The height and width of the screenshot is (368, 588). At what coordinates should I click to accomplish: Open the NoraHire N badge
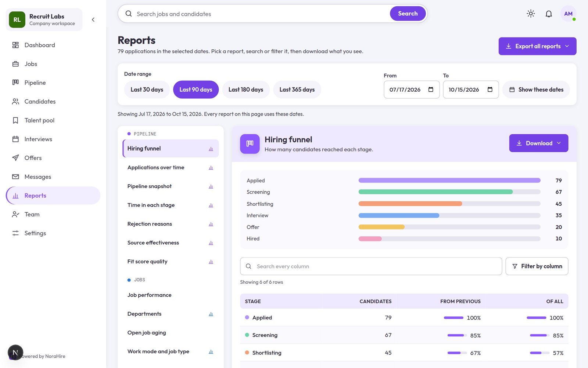point(15,353)
